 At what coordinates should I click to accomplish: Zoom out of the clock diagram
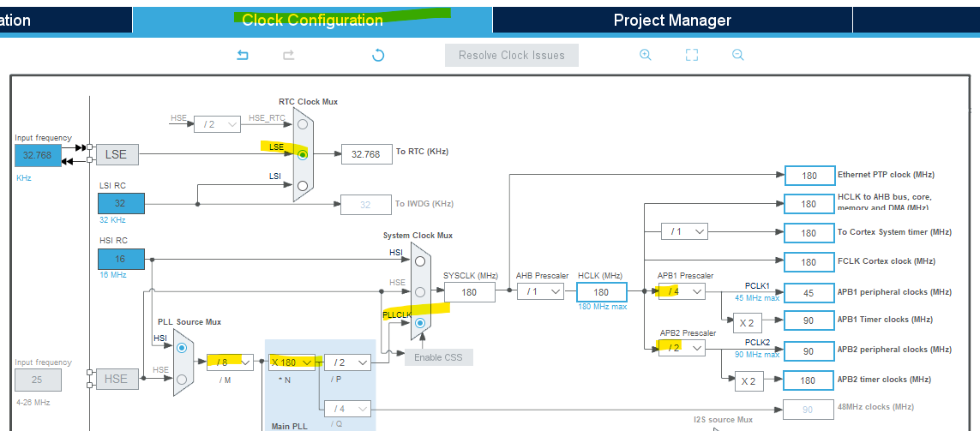click(737, 55)
